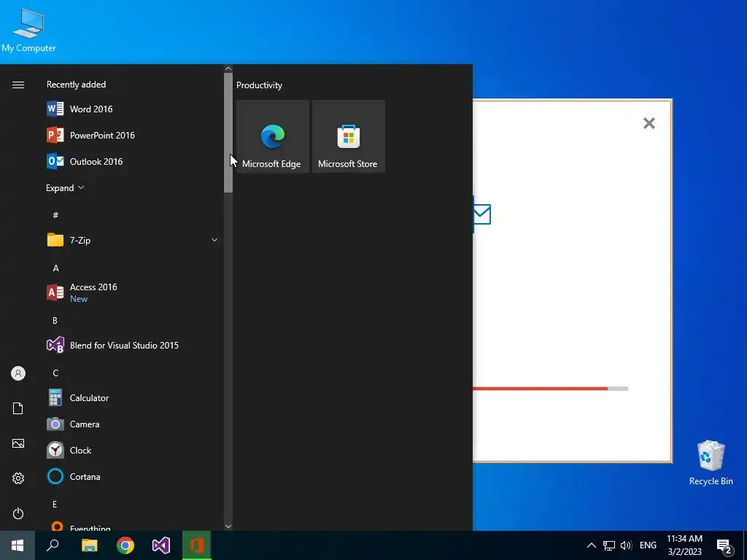Select the My Computer desktop icon

[28, 30]
